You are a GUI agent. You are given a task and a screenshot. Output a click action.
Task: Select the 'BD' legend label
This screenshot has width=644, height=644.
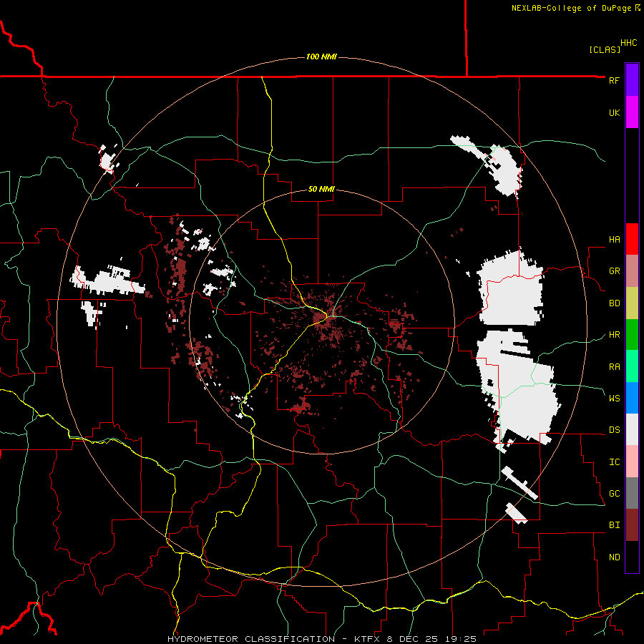pyautogui.click(x=614, y=303)
